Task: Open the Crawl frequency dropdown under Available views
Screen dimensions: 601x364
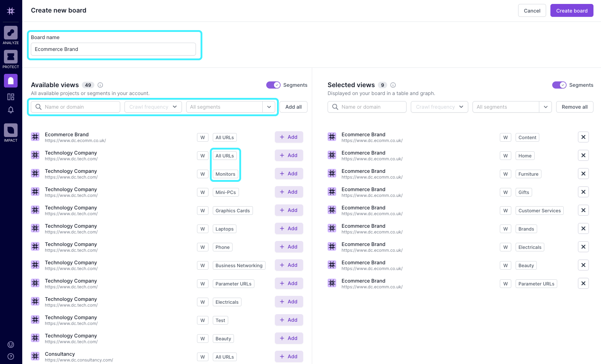Action: [x=153, y=107]
